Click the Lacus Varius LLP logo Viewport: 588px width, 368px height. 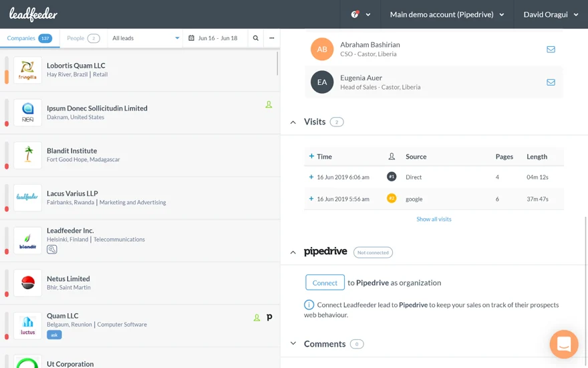[x=27, y=197]
